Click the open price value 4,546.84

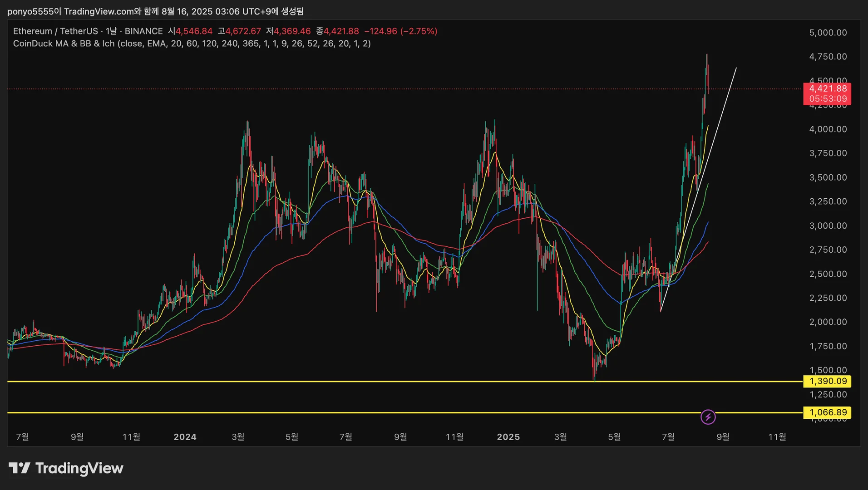tap(194, 31)
